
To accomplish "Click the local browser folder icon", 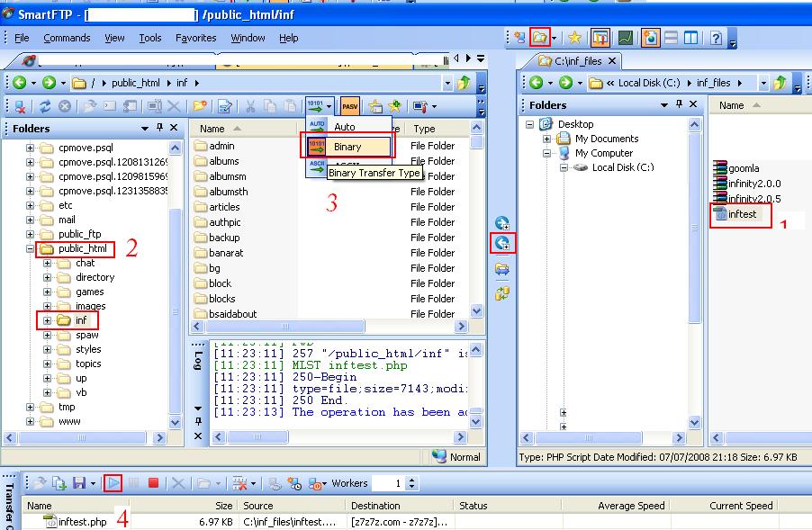I will click(x=539, y=38).
